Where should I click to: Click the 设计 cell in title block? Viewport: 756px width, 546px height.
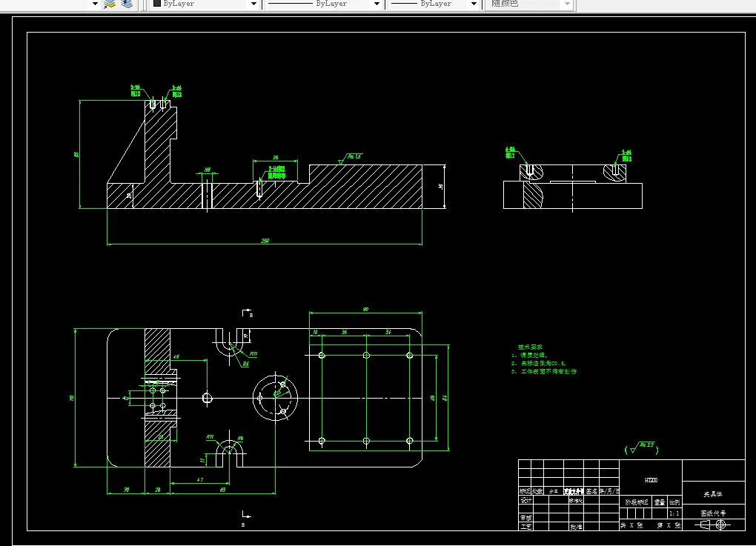click(525, 500)
